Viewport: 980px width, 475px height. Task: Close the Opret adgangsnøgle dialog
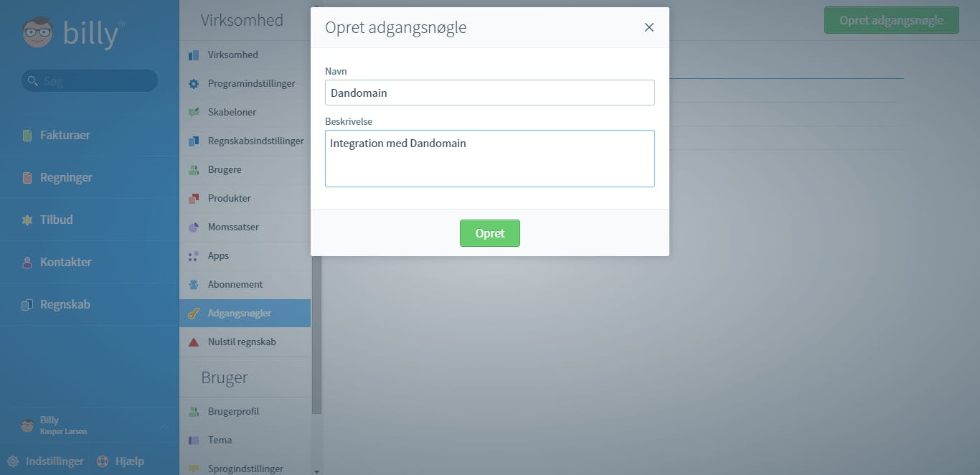pyautogui.click(x=649, y=27)
